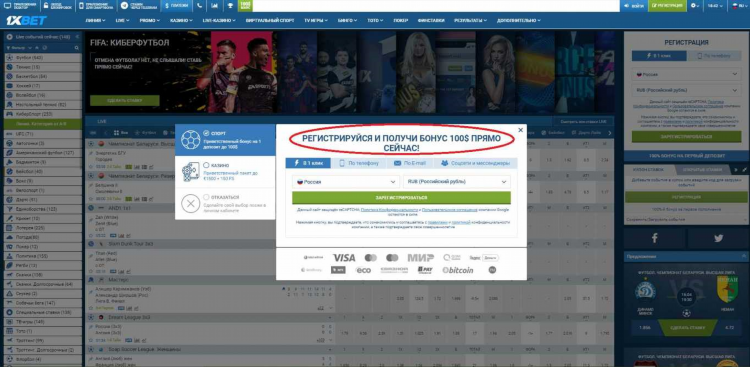This screenshot has height=367, width=750.
Task: Open statistics chart icon in top bar
Action: click(215, 6)
